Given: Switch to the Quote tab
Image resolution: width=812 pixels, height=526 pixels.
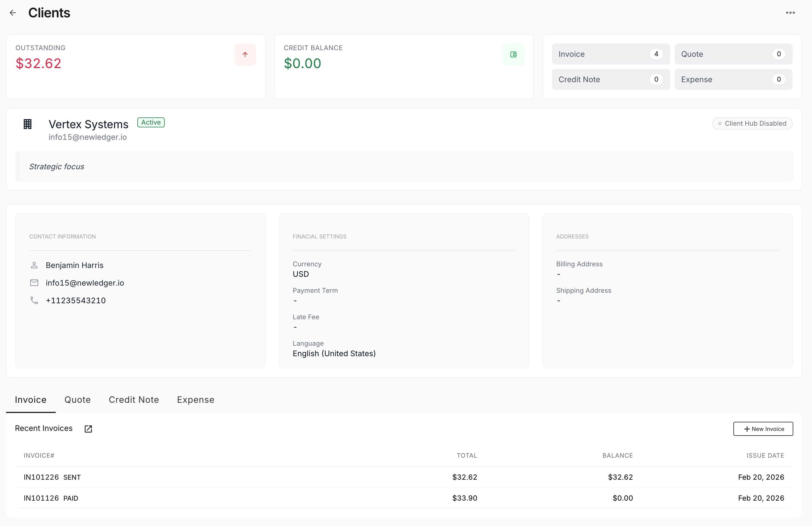Looking at the screenshot, I should click(x=78, y=399).
